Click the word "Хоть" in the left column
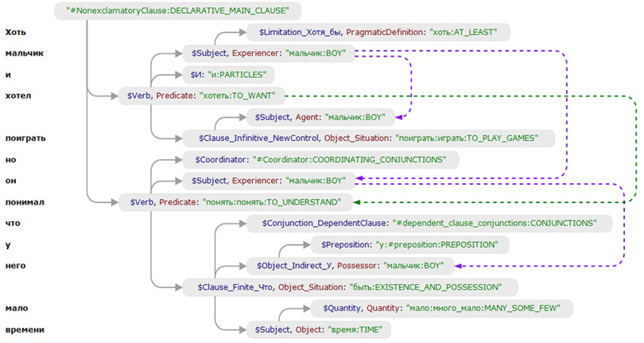Screen dimensions: 644x343 17,33
